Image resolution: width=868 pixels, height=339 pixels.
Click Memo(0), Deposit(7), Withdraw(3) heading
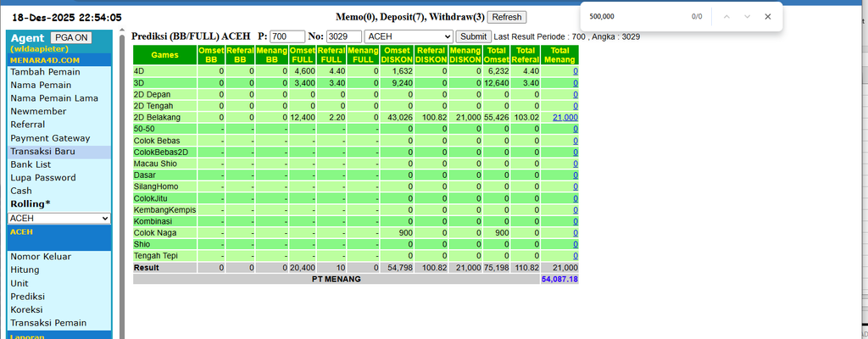click(410, 17)
